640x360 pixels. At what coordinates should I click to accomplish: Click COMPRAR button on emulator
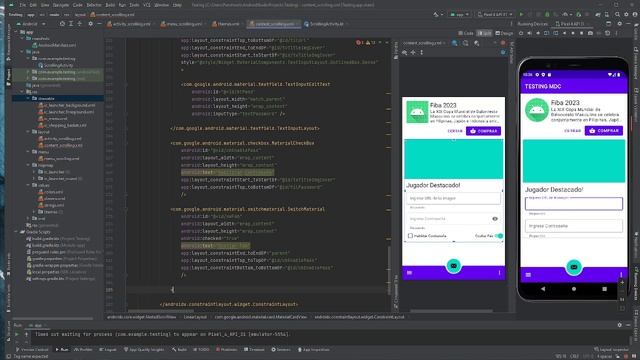604,131
